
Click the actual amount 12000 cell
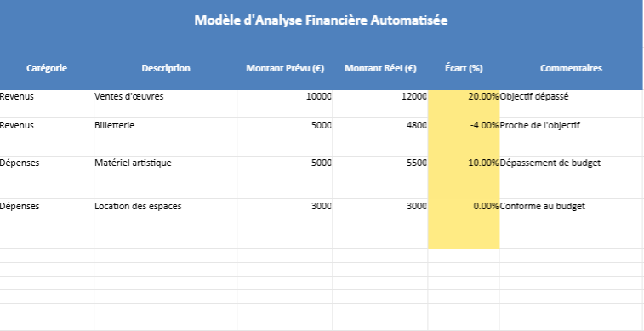[380, 105]
